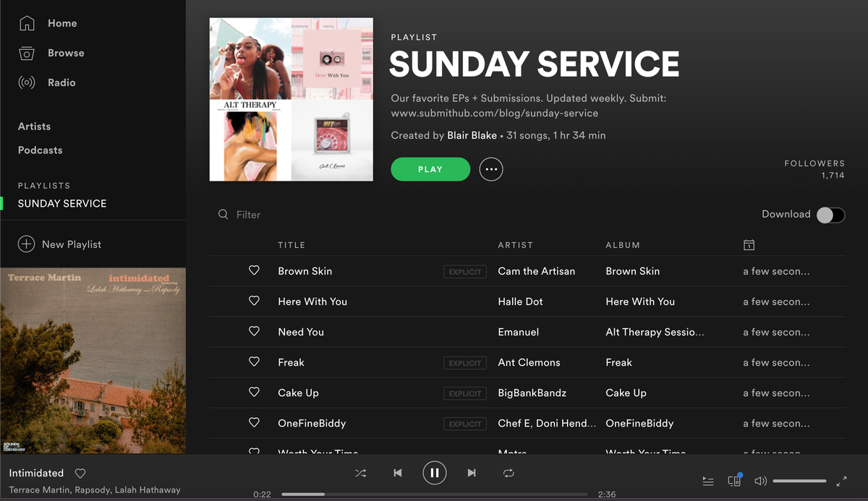The height and width of the screenshot is (501, 868).
Task: Select SUNDAY SERVICE playlist in sidebar
Action: tap(62, 204)
